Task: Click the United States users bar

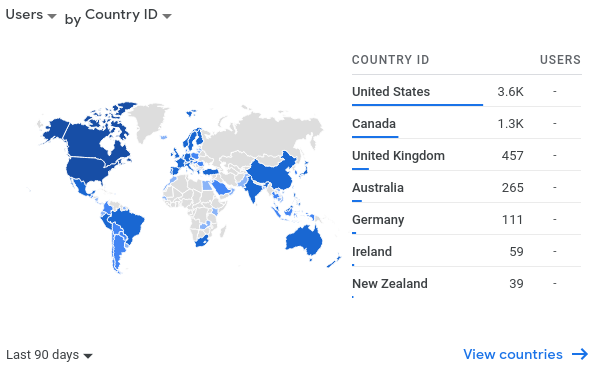Action: [417, 105]
